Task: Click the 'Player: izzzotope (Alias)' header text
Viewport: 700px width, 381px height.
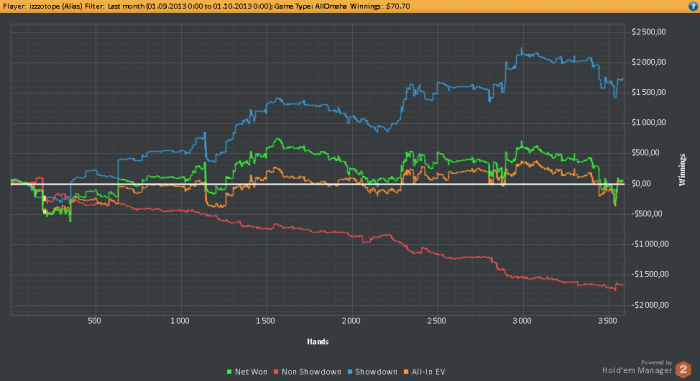Action: 42,6
